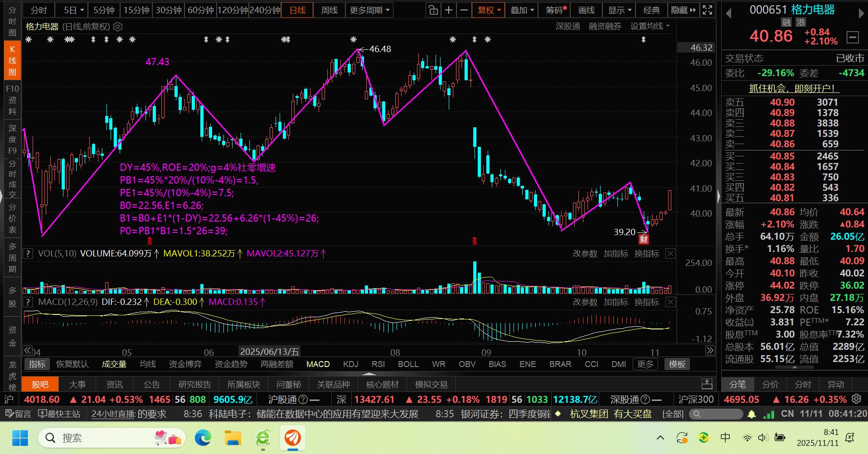Screen dimensions: 868x454
Task: Enter full-screen chart mode
Action: click(x=707, y=10)
